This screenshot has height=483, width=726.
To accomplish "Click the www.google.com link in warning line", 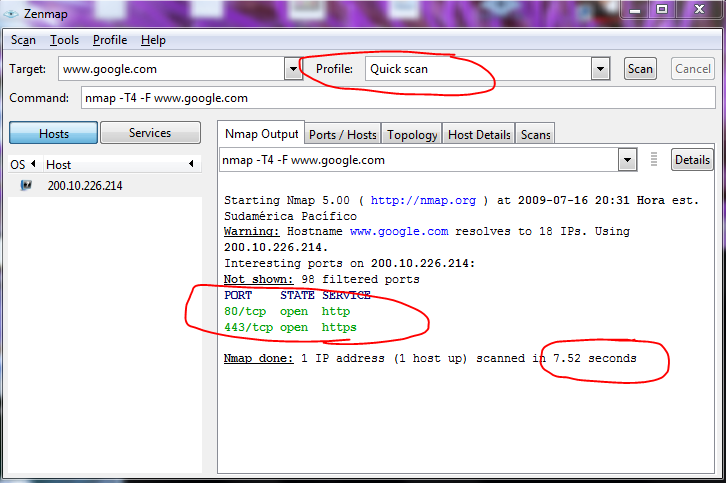I will pyautogui.click(x=399, y=231).
